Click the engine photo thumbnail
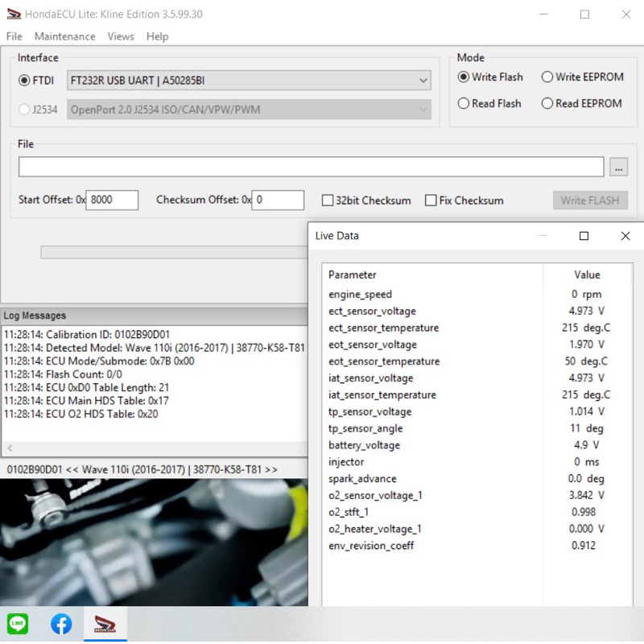This screenshot has height=644, width=644. [x=154, y=543]
